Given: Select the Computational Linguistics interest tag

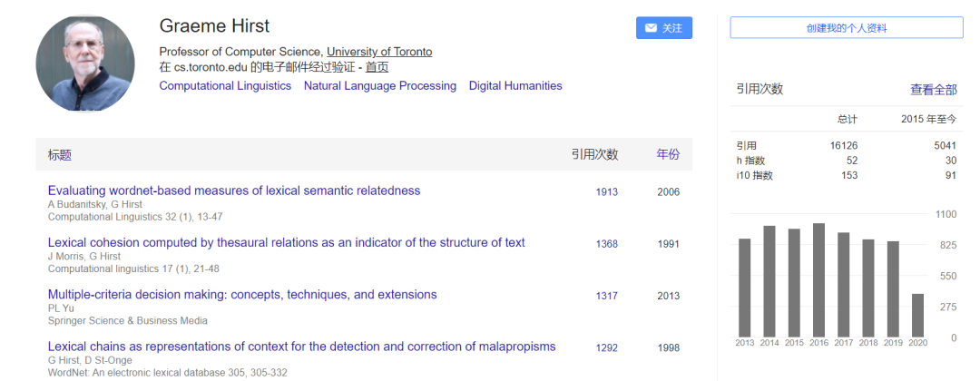Looking at the screenshot, I should 225,86.
